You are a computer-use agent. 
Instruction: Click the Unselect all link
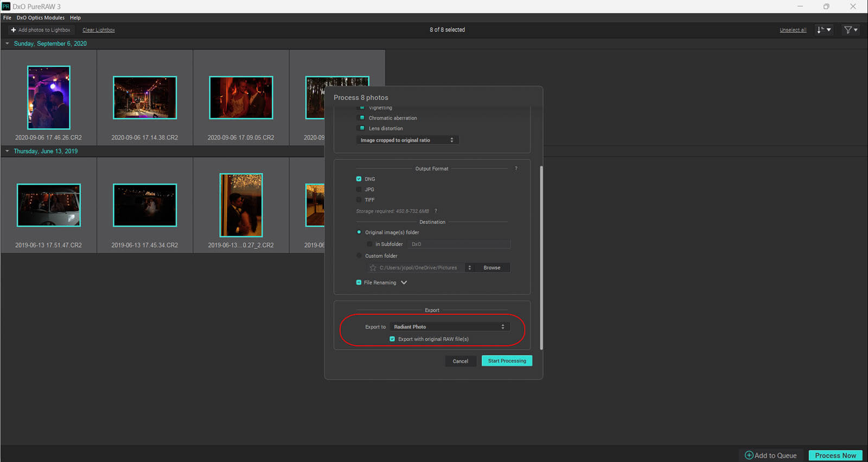[x=793, y=30]
